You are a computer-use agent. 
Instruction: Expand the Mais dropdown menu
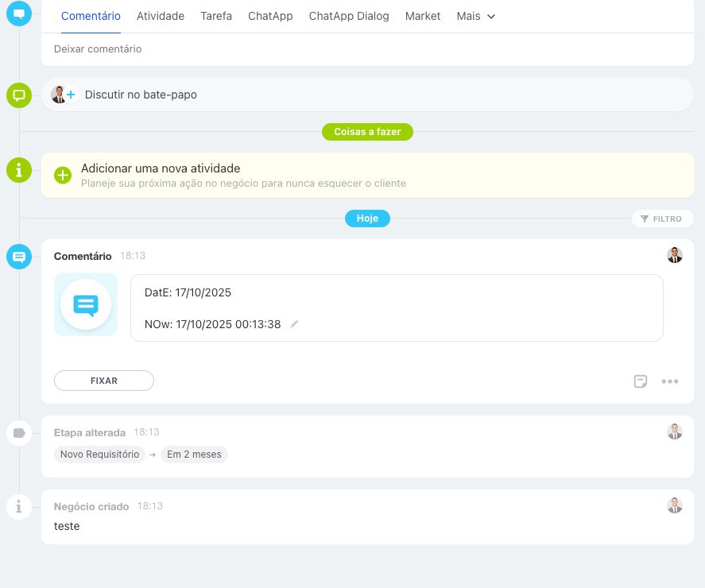tap(475, 16)
